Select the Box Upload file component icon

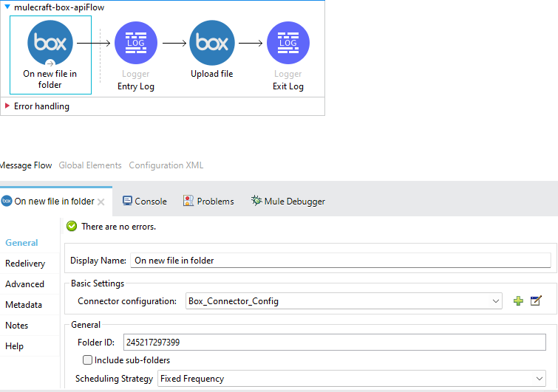coord(212,43)
